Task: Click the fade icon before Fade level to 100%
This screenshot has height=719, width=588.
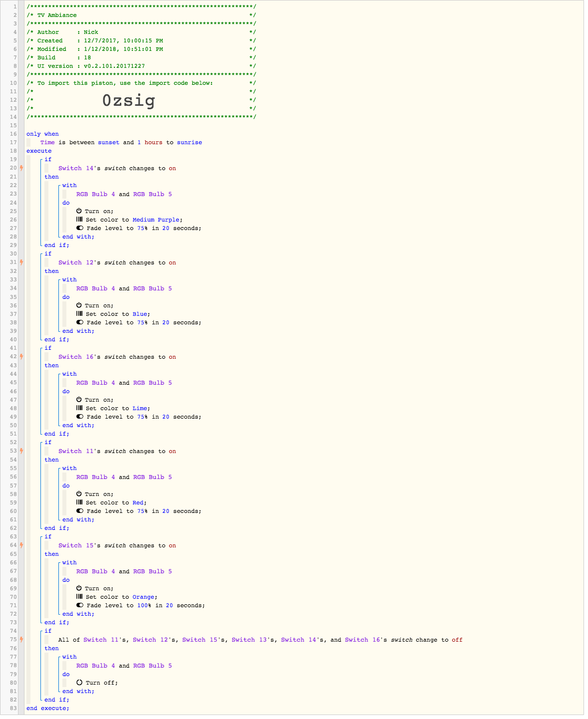Action: pyautogui.click(x=80, y=605)
